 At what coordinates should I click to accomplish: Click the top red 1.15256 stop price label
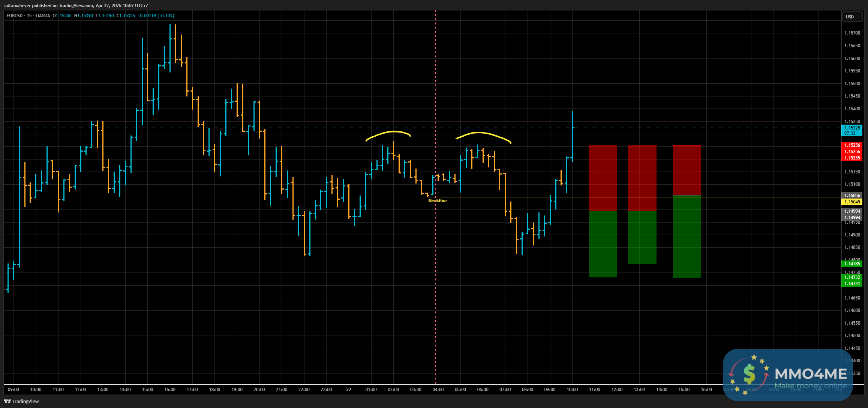pos(852,145)
